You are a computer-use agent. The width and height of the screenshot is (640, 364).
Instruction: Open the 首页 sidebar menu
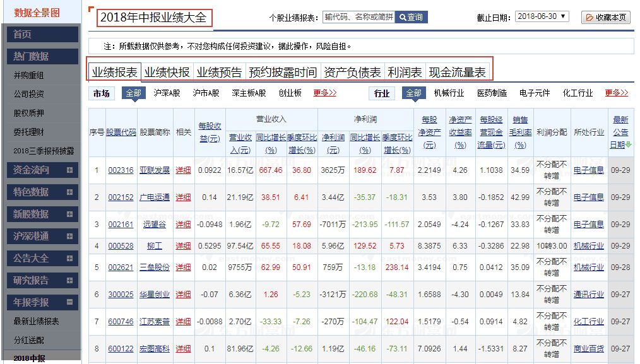point(42,34)
